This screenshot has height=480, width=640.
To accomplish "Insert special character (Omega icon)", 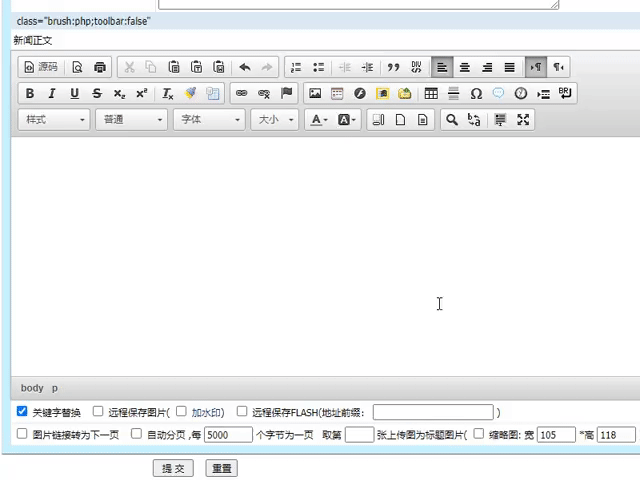I will [x=475, y=94].
